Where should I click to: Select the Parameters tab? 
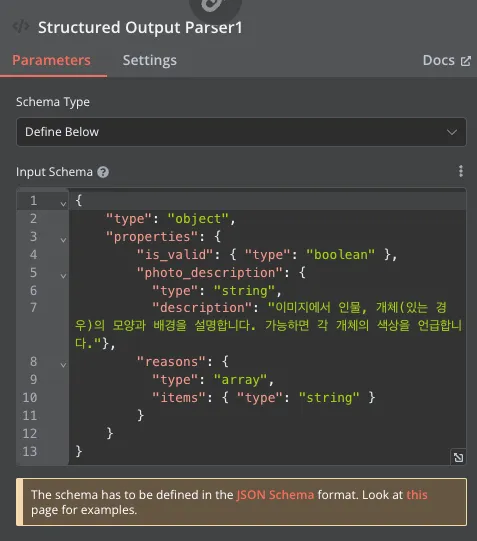(51, 60)
